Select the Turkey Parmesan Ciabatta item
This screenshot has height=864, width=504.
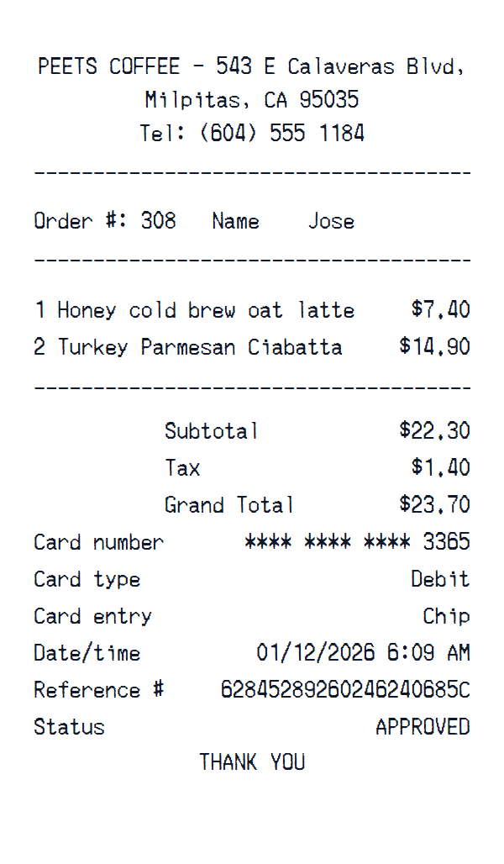coord(199,347)
